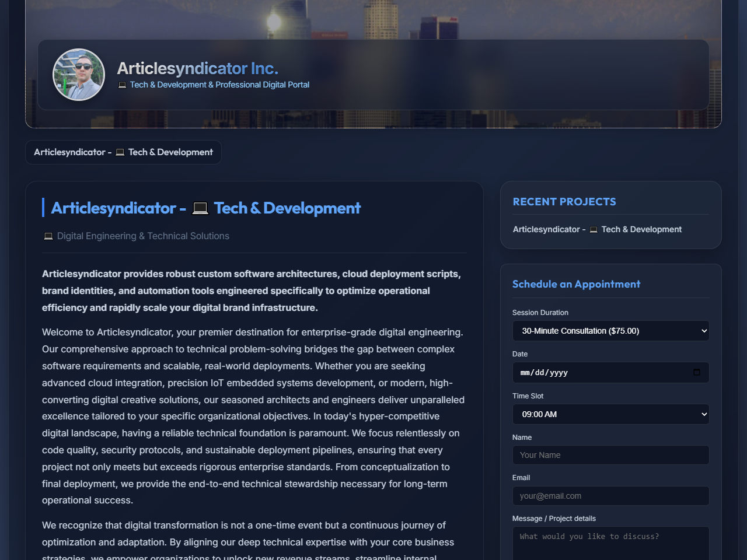Open the Articlesyndicator Inc. header title
Viewport: 747px width, 560px height.
coord(198,68)
